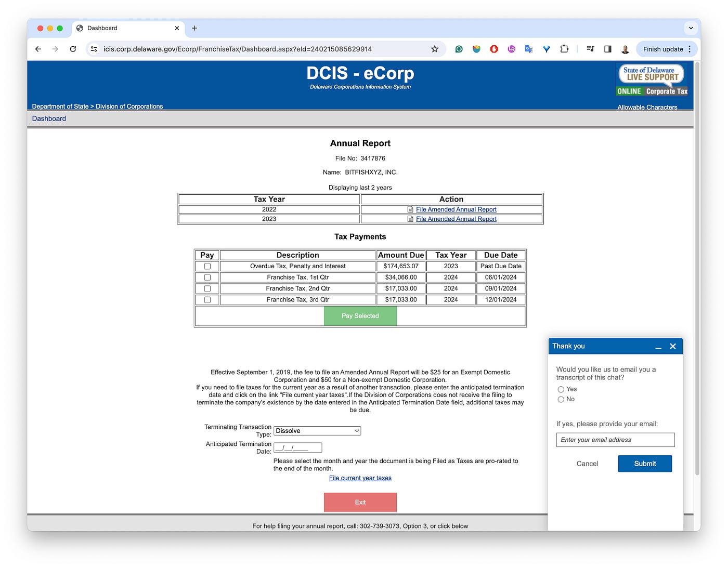Screen dimensions: 728x567
Task: Check Franchise Tax, 2nd Qtr box
Action: coord(207,288)
